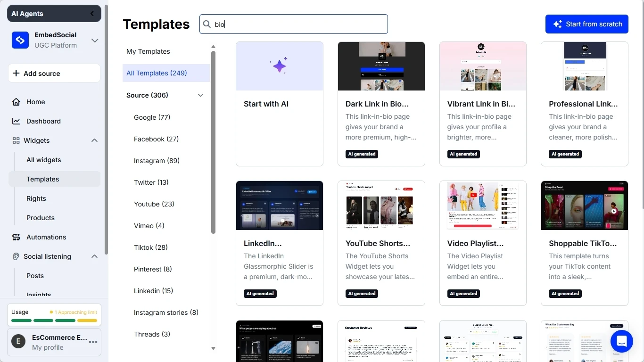Screen dimensions: 644x362
Task: Click the template search input field
Action: tap(294, 24)
